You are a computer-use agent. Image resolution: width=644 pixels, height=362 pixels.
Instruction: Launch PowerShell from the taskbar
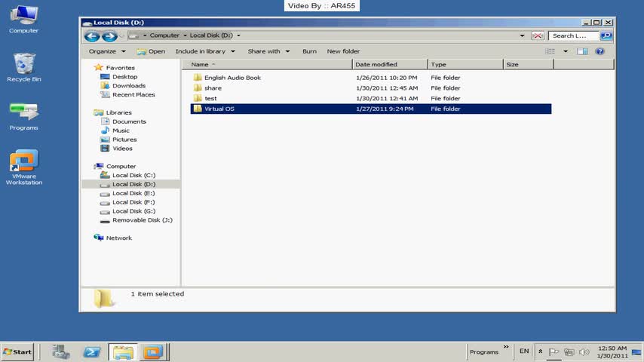(91, 352)
